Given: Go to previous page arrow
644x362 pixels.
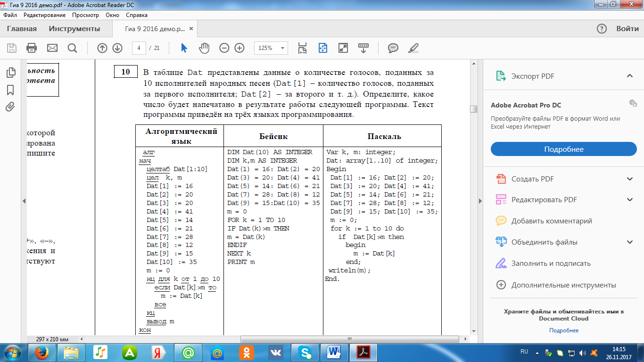Looking at the screenshot, I should (x=102, y=48).
